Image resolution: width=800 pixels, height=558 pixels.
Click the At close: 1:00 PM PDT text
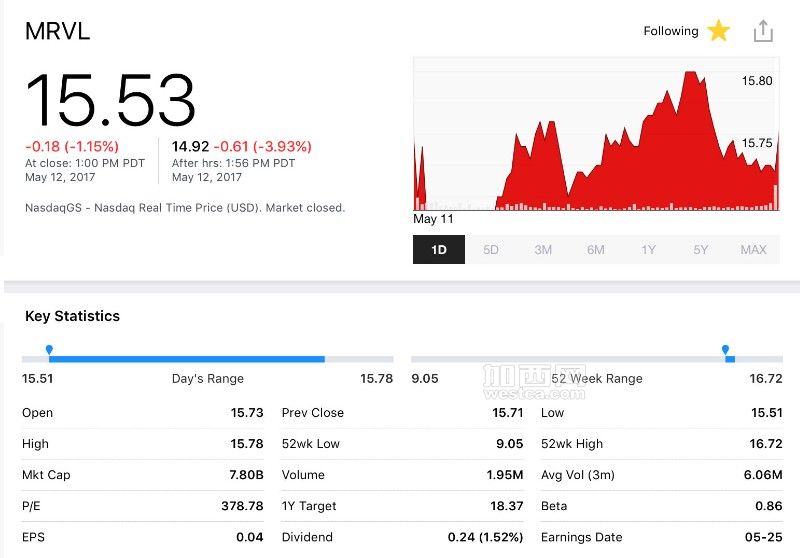(x=85, y=163)
